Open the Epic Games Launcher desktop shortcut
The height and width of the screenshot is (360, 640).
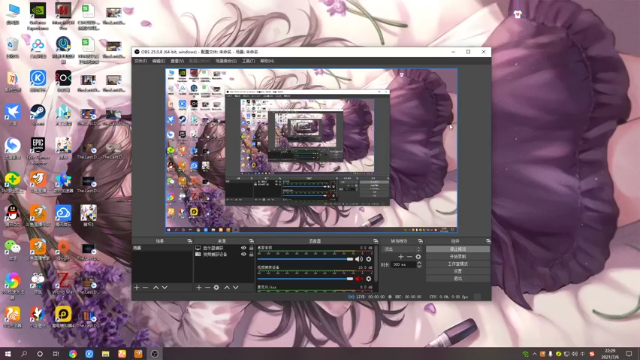38,151
